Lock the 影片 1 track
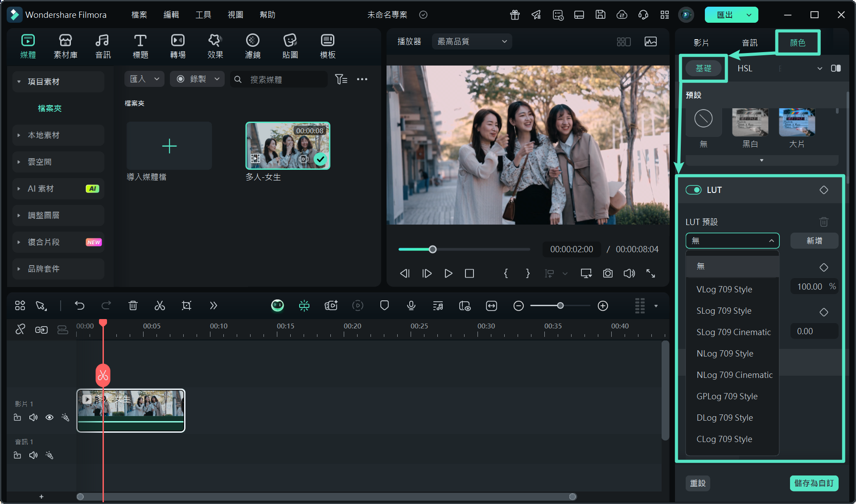Screen dimensions: 856x504 [17, 418]
